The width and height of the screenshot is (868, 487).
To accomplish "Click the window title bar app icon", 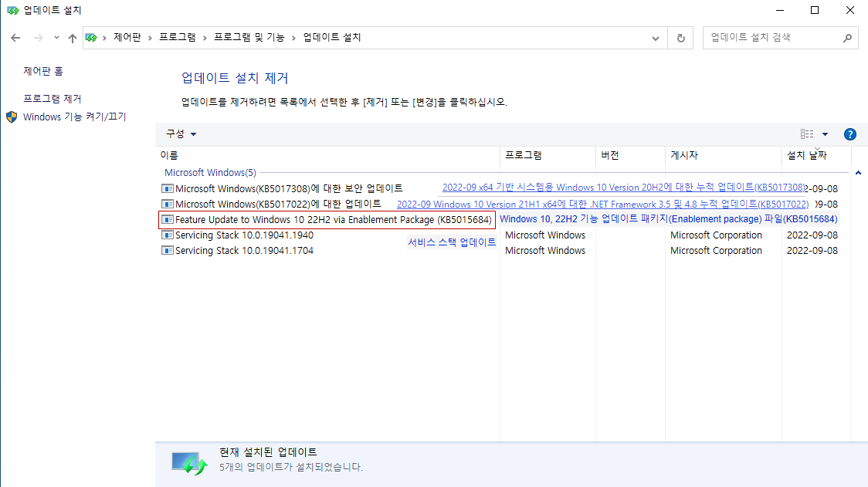I will point(12,11).
